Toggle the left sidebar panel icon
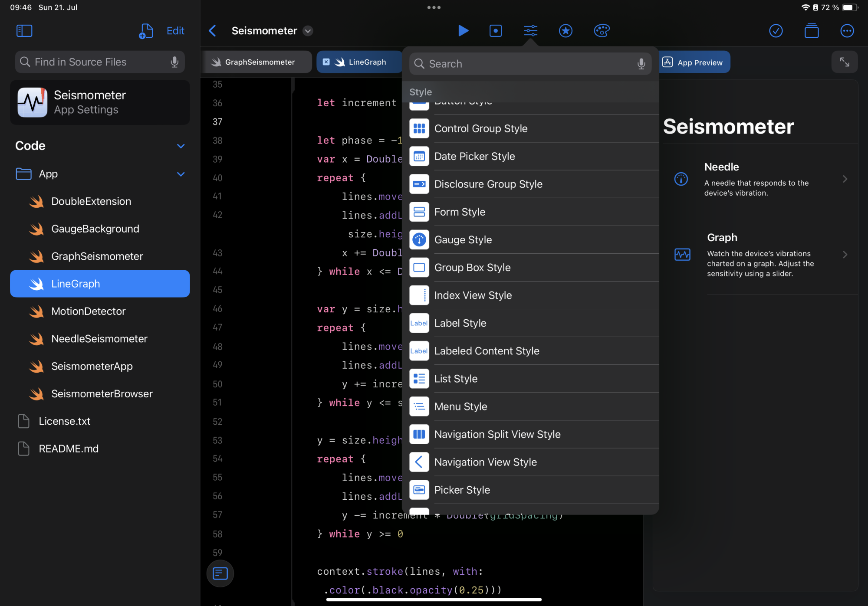Screen dimensions: 868x606 (x=24, y=31)
